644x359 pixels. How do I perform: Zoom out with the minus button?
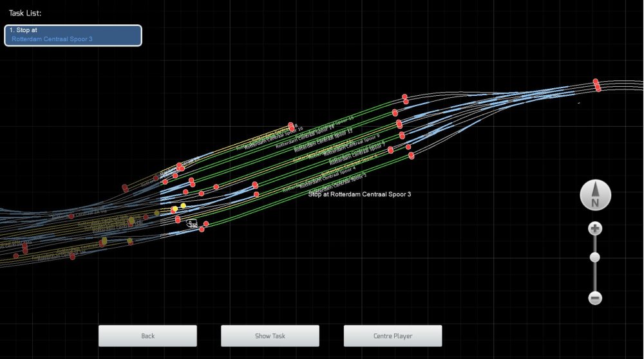[x=595, y=298]
